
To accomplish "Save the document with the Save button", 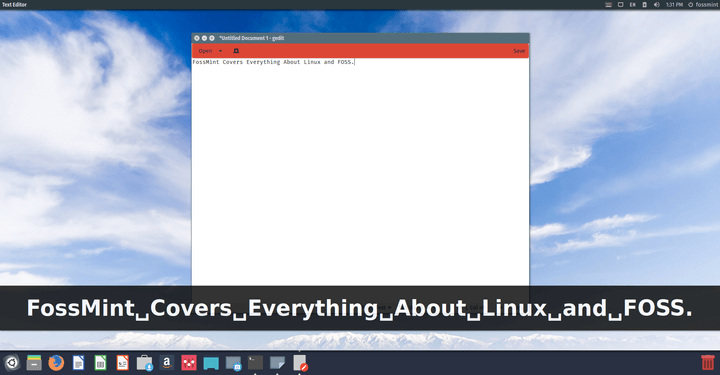I will [519, 51].
